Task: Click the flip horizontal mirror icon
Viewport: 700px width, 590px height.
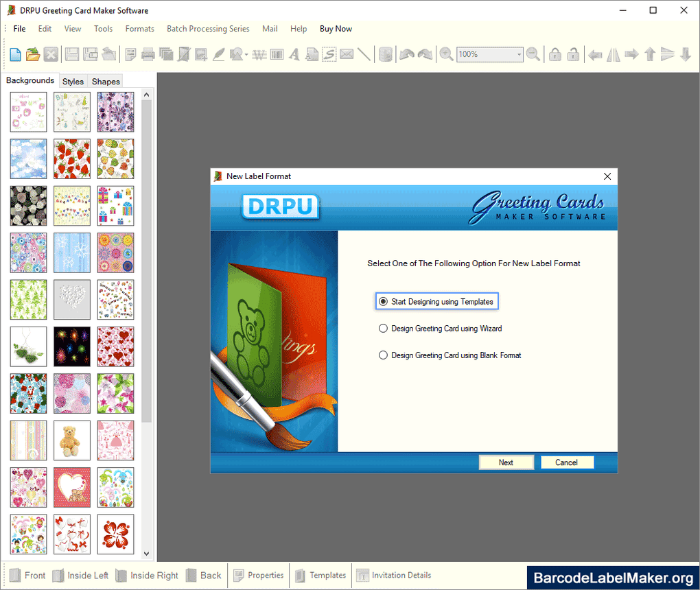Action: 613,55
